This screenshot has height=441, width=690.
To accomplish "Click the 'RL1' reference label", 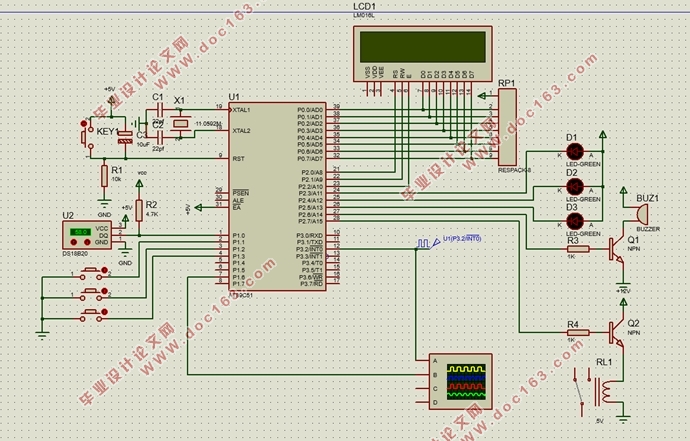I will tap(604, 362).
